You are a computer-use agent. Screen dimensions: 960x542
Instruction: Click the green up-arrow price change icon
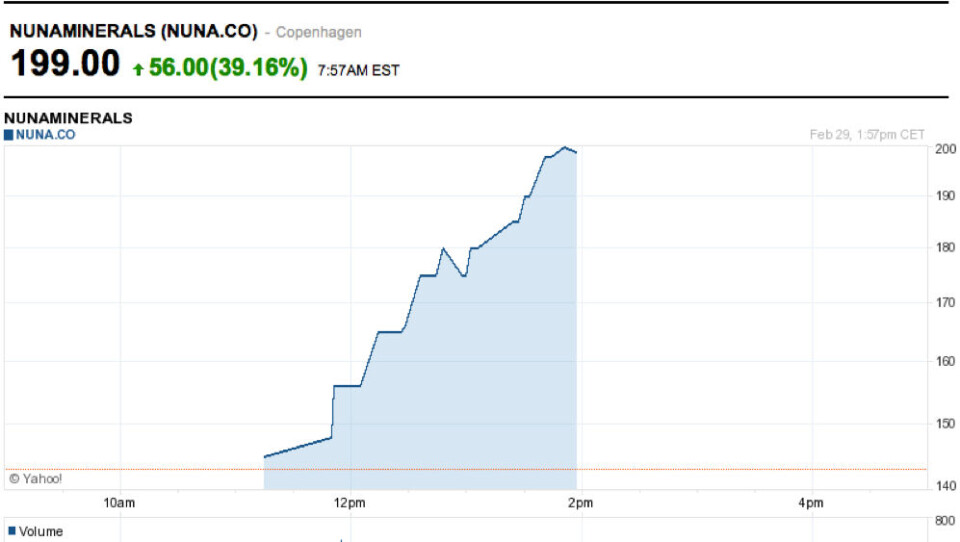[138, 69]
